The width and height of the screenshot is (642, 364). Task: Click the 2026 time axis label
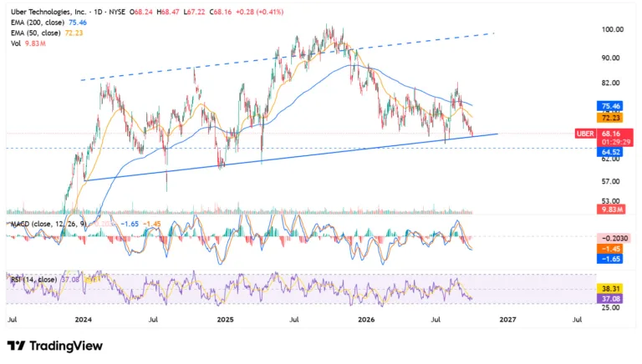366,320
